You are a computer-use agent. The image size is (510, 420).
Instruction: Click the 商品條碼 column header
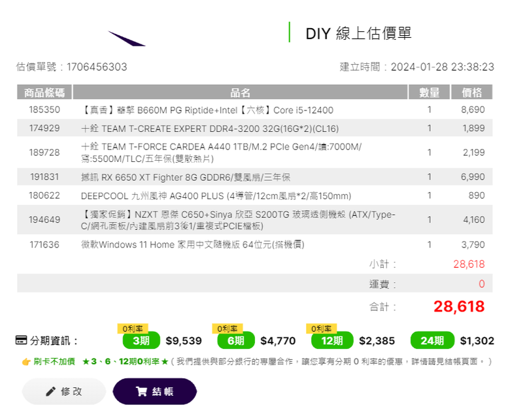tap(44, 92)
